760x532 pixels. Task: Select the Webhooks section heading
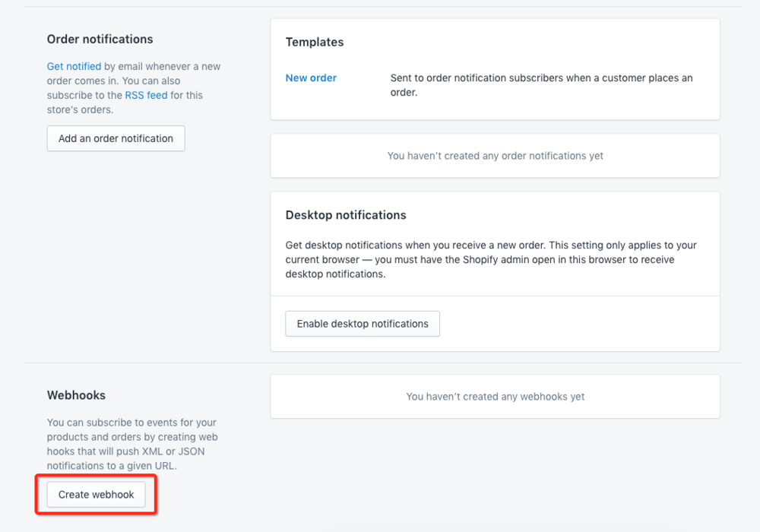click(76, 395)
